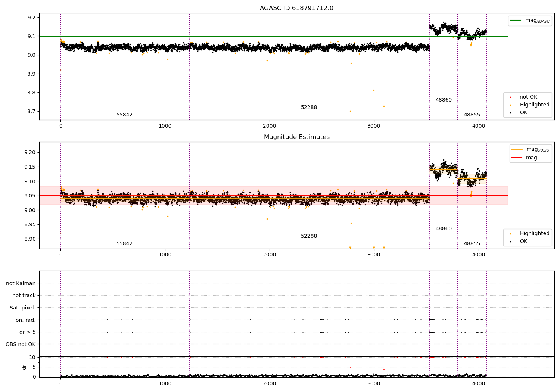
Task: Click the red "mag" legend entry
Action: (524, 158)
